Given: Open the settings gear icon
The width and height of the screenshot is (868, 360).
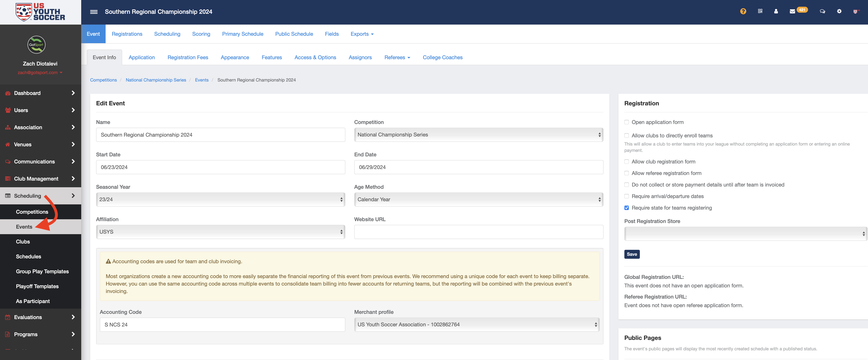Looking at the screenshot, I should tap(839, 11).
